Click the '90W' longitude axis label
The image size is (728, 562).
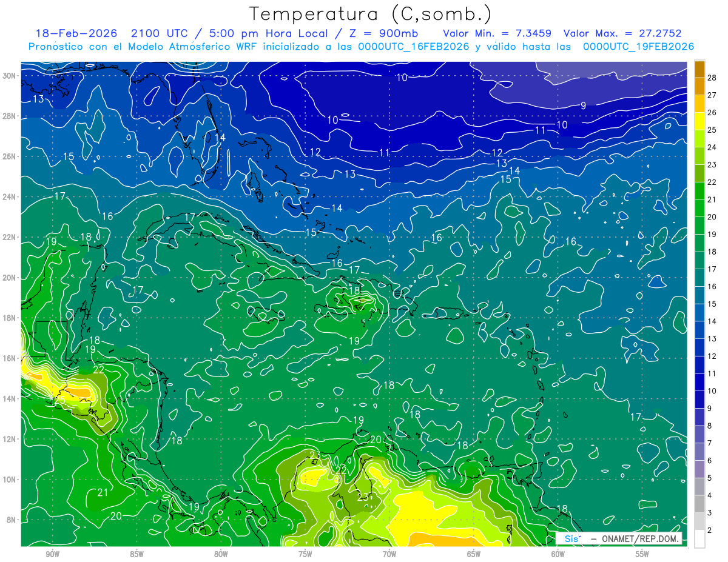tap(52, 554)
